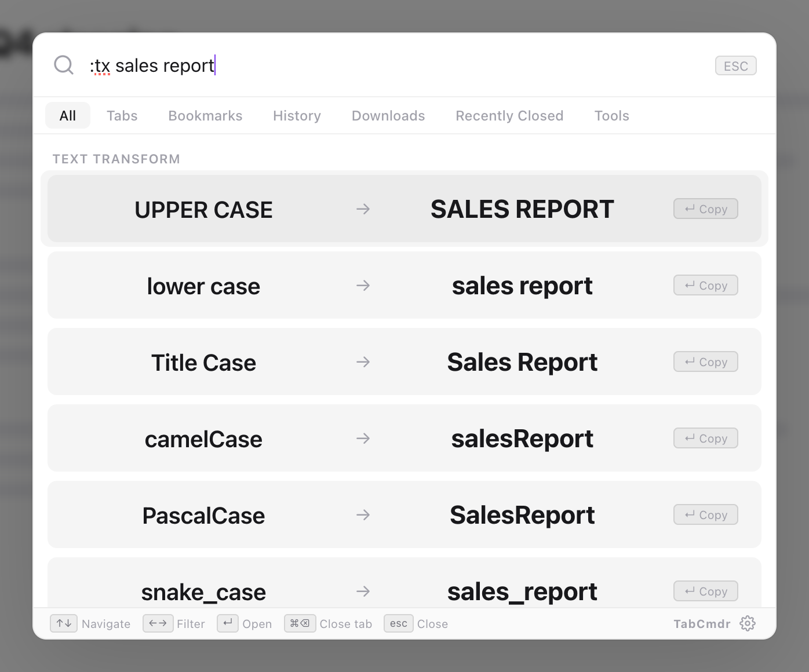Click the search magnifier icon
809x672 pixels.
pos(64,65)
